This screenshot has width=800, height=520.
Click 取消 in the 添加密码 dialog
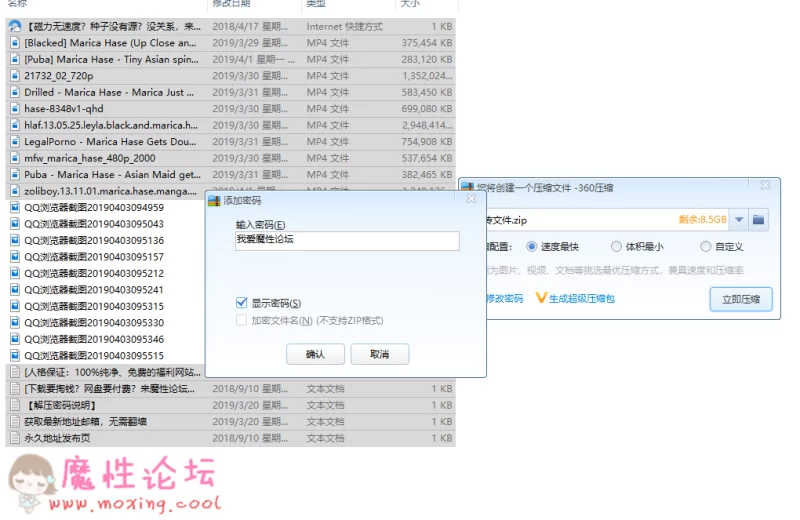tap(380, 354)
